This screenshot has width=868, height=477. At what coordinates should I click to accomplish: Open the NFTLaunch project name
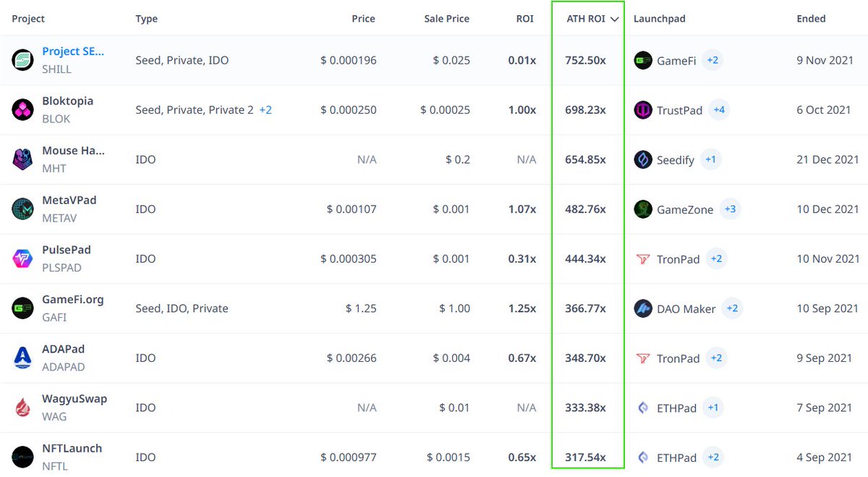click(72, 448)
